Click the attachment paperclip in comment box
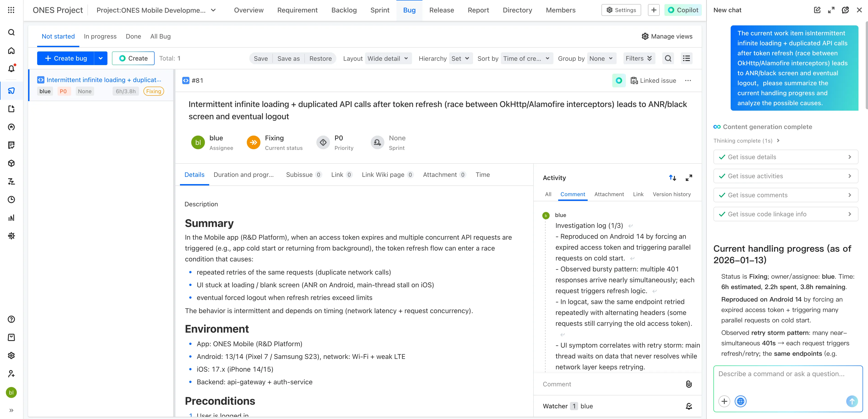 click(689, 384)
